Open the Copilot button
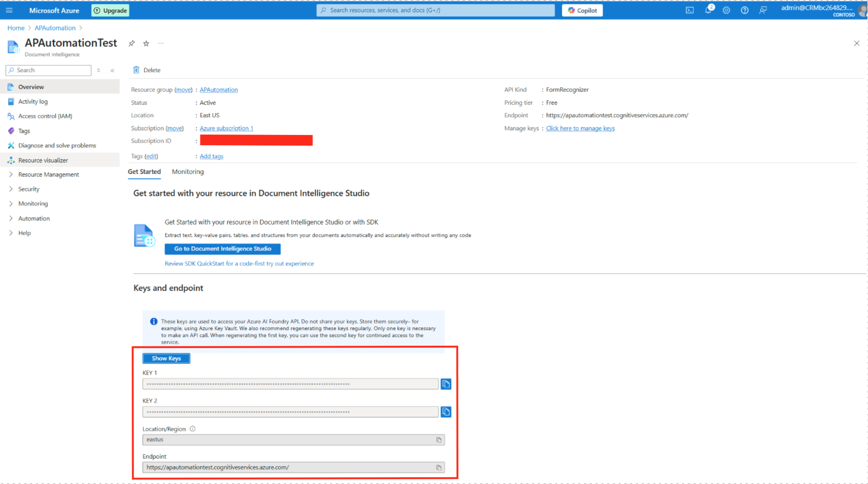 [582, 10]
